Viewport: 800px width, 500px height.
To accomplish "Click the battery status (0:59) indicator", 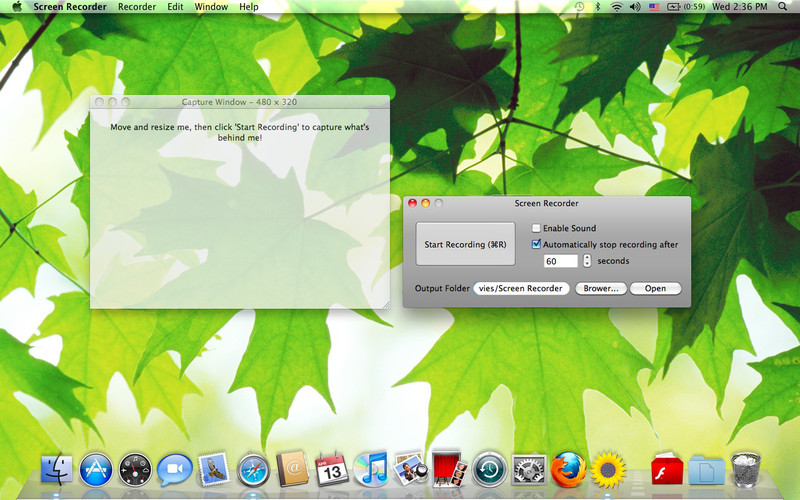I will pos(686,7).
